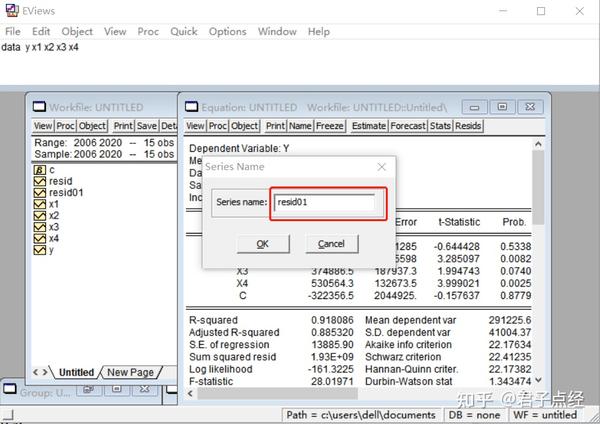600x424 pixels.
Task: Click the EViews application icon in the title bar
Action: (12, 10)
